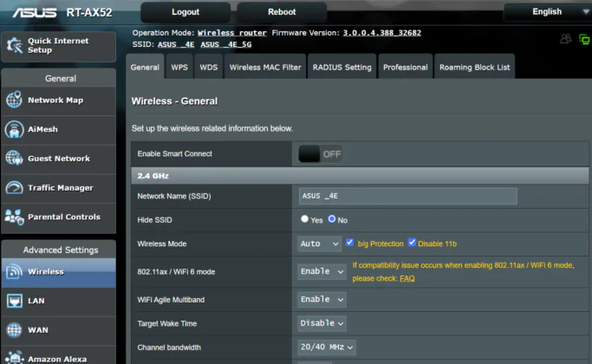Open the Guest Network menu item

point(59,159)
